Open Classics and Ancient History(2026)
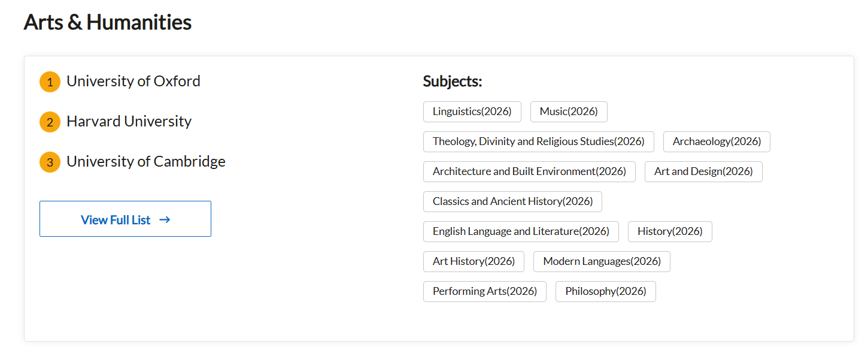This screenshot has width=868, height=353. 512,201
